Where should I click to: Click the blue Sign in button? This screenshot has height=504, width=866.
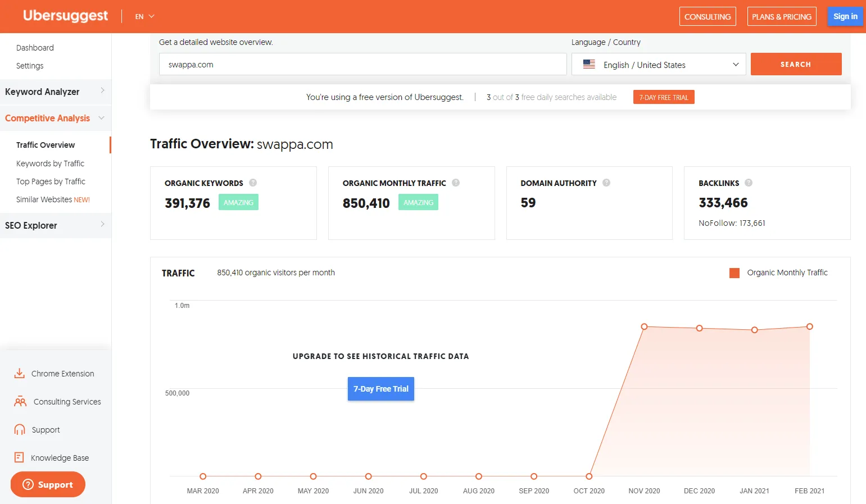tap(845, 16)
